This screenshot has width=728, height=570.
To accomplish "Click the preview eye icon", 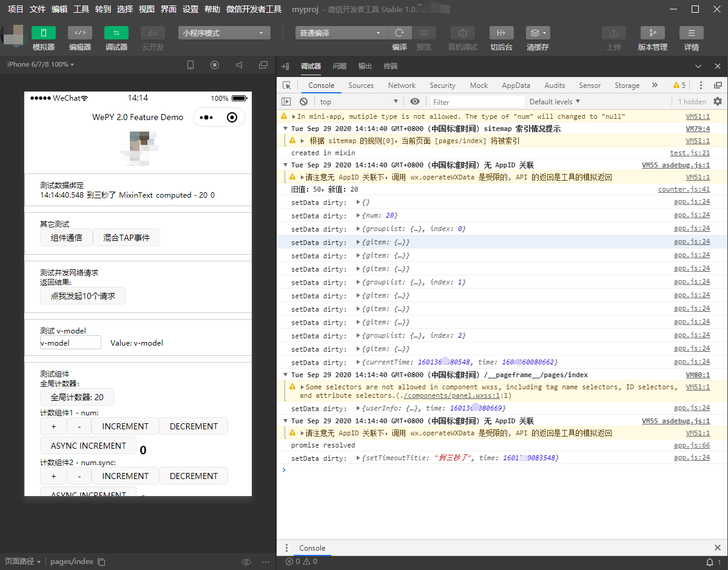I will (x=424, y=33).
